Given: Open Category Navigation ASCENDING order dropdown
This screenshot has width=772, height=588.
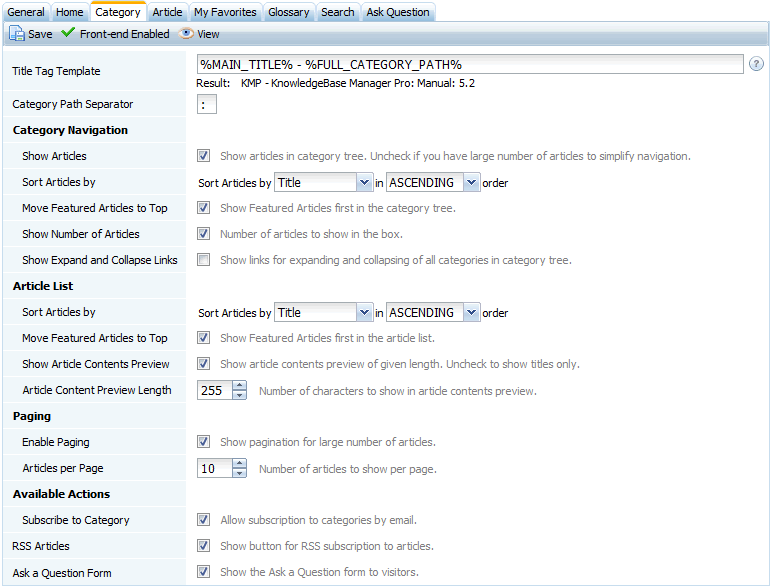Looking at the screenshot, I should click(471, 183).
